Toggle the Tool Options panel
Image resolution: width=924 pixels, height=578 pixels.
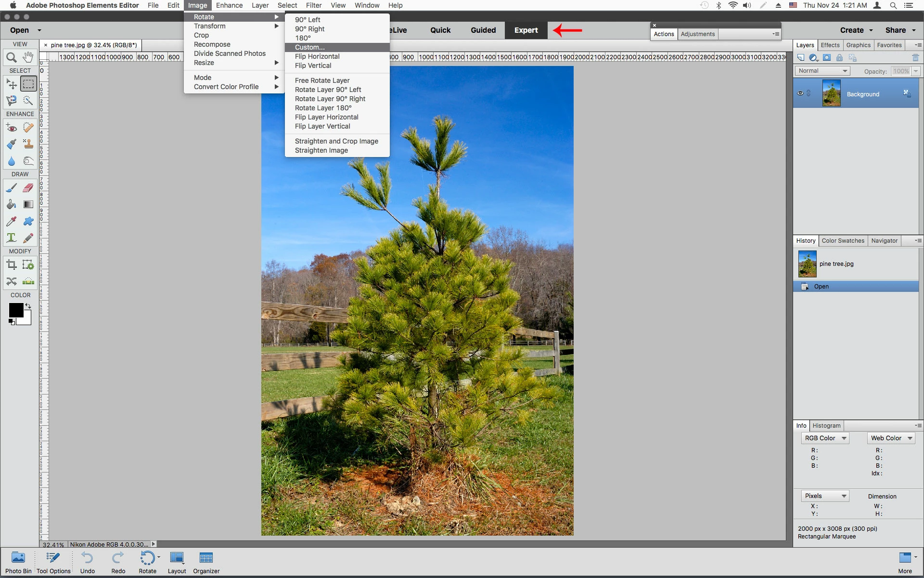point(53,562)
